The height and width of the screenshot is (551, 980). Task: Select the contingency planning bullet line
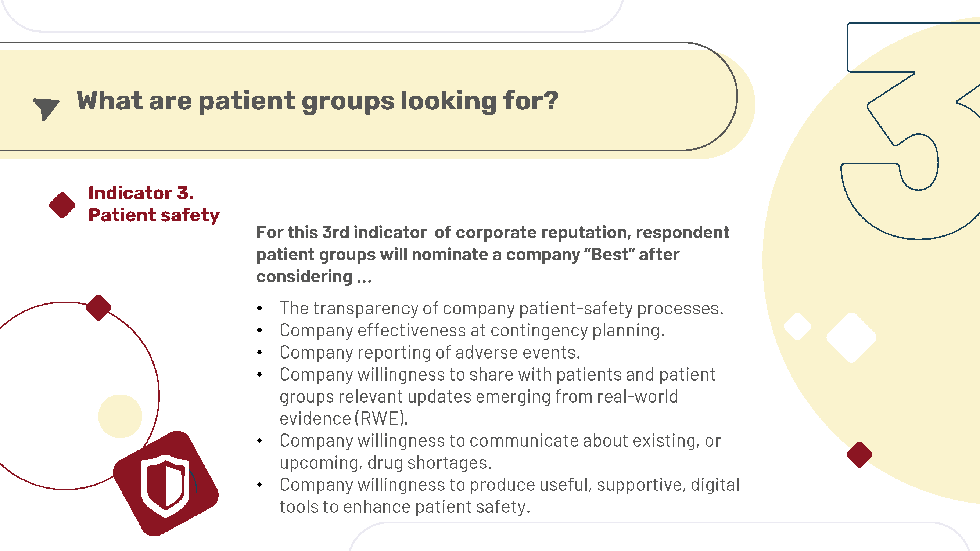472,331
